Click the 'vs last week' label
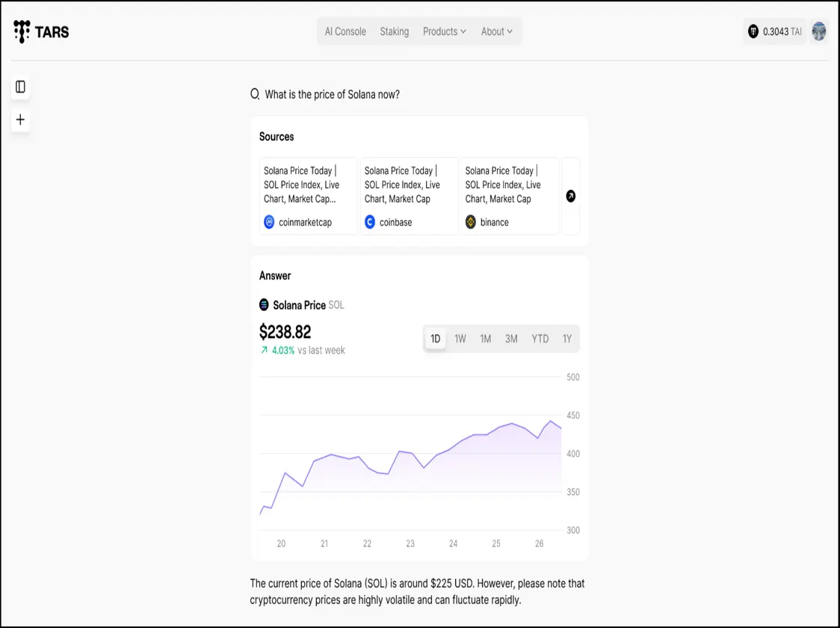 pos(321,351)
